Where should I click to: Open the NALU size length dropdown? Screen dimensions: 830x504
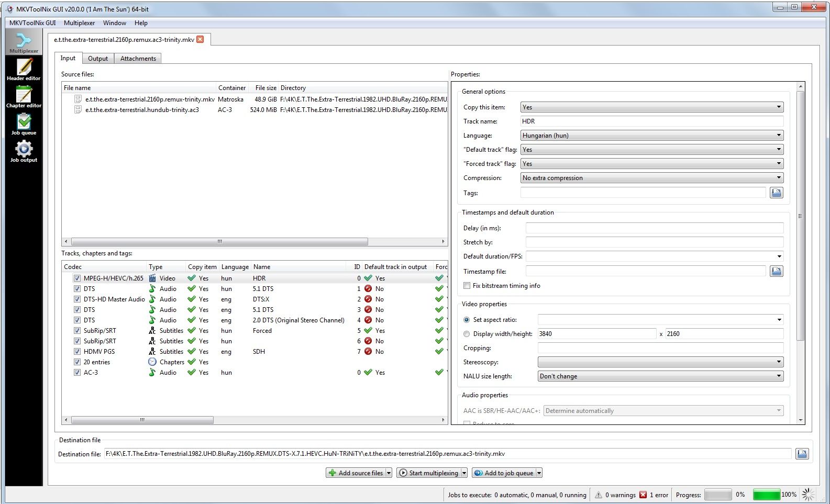661,376
